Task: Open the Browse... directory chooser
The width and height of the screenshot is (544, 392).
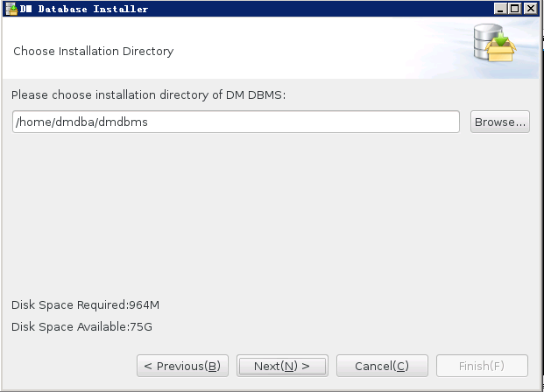Action: click(500, 122)
